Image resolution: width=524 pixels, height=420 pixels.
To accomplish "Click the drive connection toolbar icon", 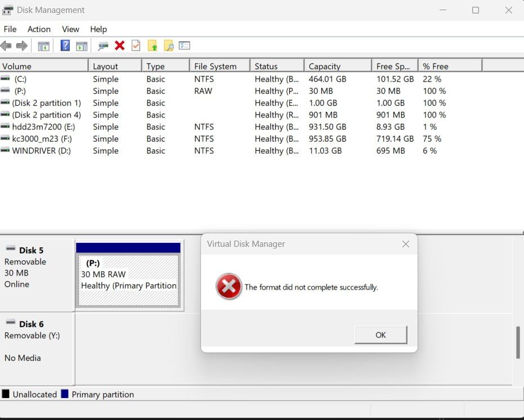I will (x=103, y=46).
